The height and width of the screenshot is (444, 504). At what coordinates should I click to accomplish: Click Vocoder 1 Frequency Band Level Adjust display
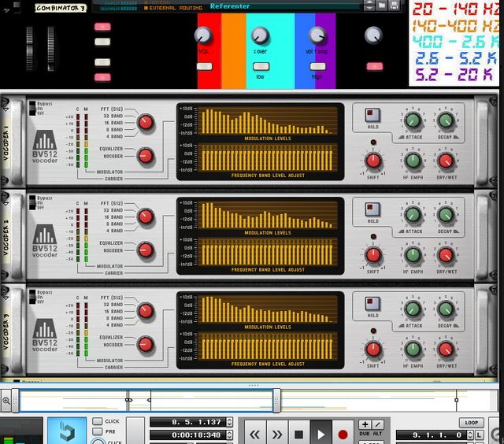point(268,157)
